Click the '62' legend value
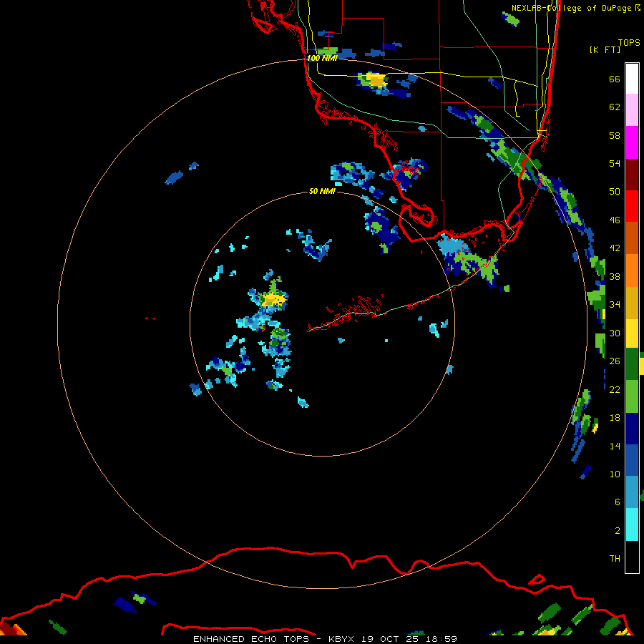Image resolution: width=644 pixels, height=644 pixels. tap(615, 107)
